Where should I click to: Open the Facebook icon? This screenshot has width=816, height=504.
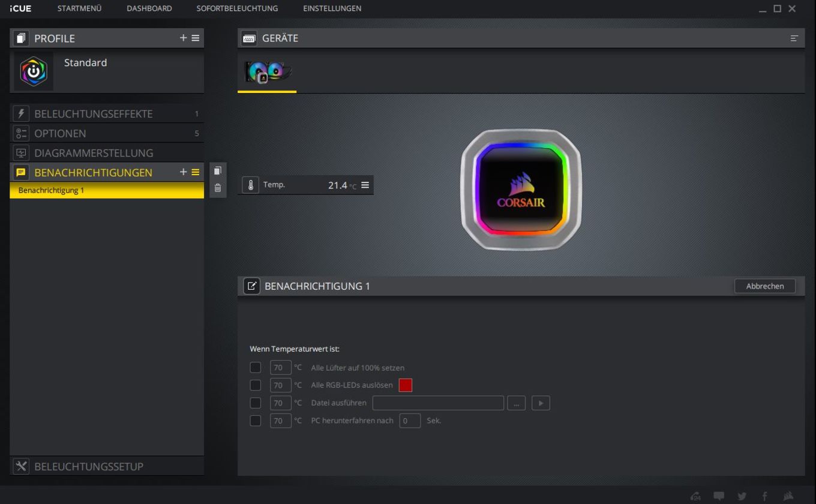coord(764,496)
